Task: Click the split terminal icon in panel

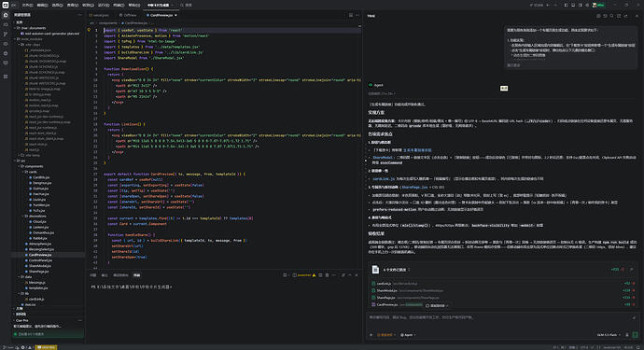Action: (320, 274)
